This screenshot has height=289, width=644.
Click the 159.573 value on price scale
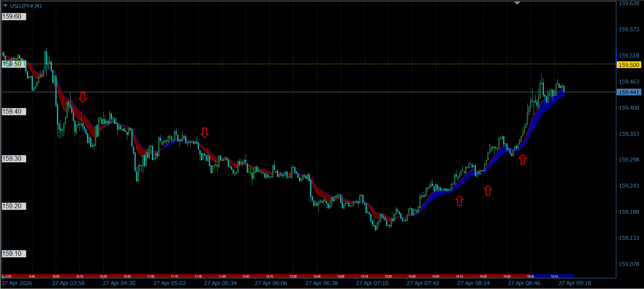629,29
